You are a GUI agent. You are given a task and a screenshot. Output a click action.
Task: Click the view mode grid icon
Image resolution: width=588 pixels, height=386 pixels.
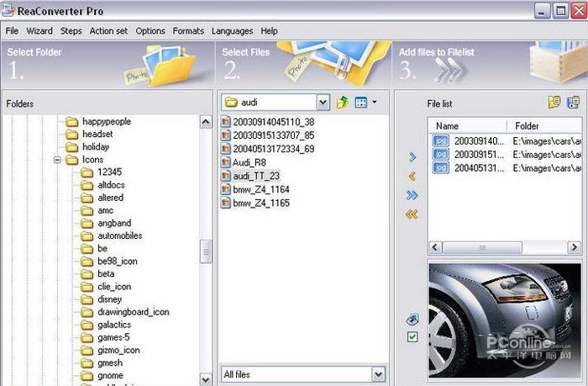click(361, 103)
